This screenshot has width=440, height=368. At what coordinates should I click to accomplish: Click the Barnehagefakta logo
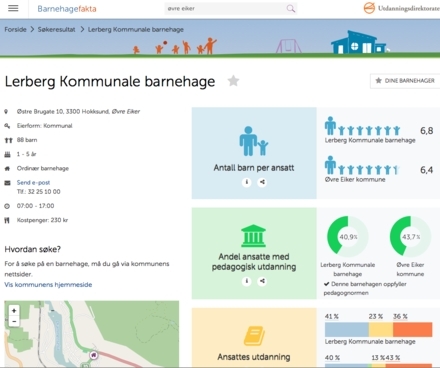(67, 9)
